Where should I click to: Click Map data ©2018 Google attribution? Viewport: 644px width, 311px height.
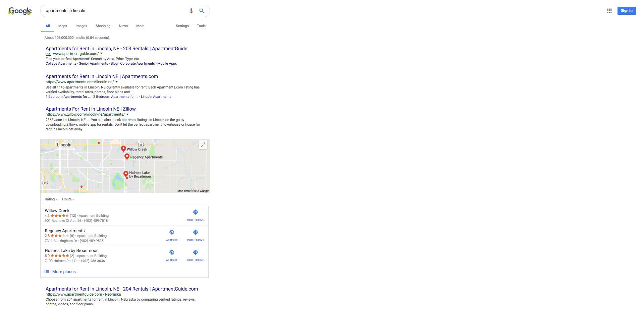click(x=193, y=191)
